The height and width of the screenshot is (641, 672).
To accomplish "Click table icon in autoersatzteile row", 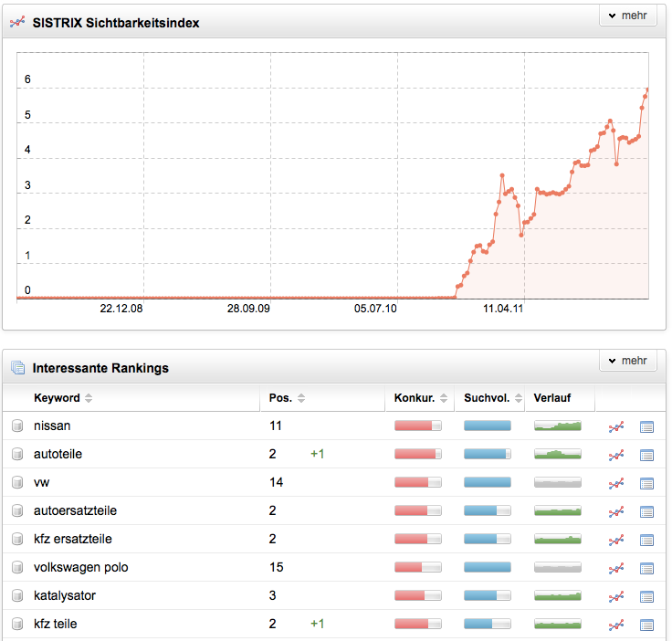I will pos(646,511).
